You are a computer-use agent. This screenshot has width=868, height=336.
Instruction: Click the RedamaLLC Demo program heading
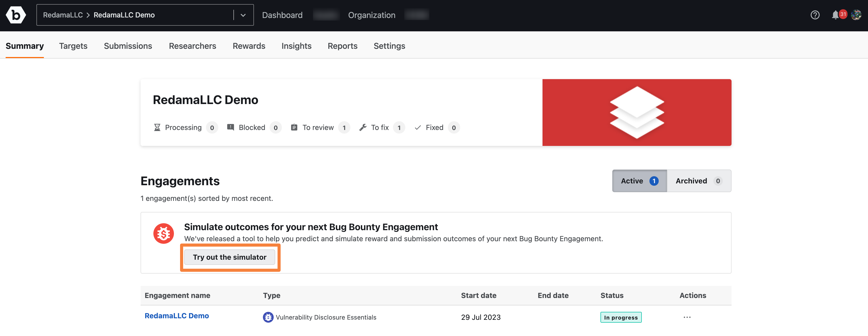tap(205, 100)
